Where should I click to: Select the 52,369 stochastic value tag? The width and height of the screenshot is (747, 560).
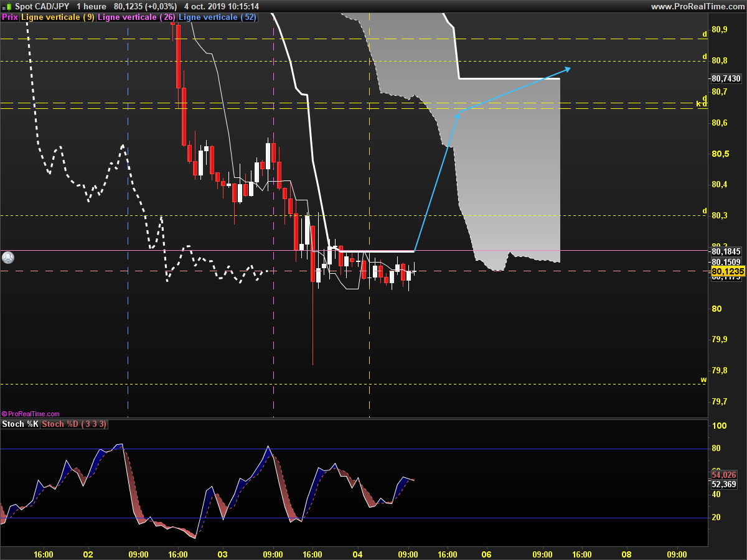pyautogui.click(x=724, y=484)
